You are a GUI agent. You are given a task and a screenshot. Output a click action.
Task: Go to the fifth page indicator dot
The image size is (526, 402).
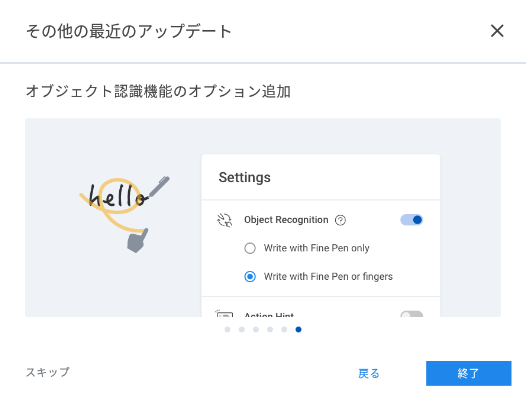click(284, 330)
